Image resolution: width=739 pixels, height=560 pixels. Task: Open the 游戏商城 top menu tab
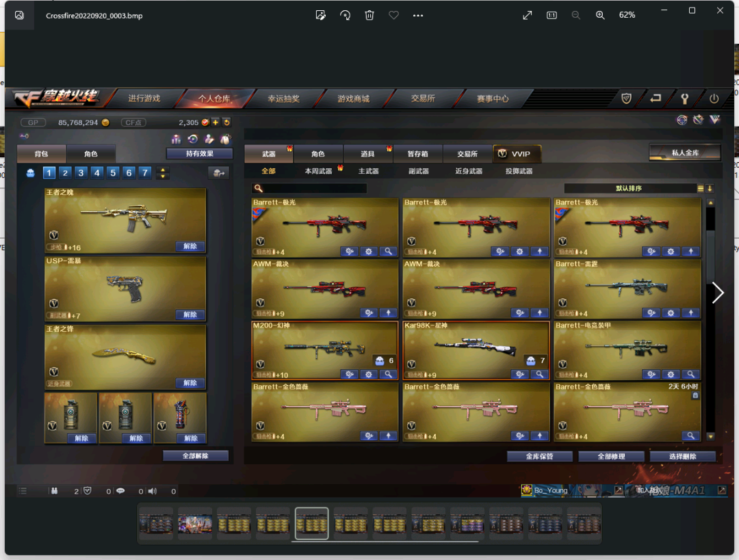(x=354, y=98)
